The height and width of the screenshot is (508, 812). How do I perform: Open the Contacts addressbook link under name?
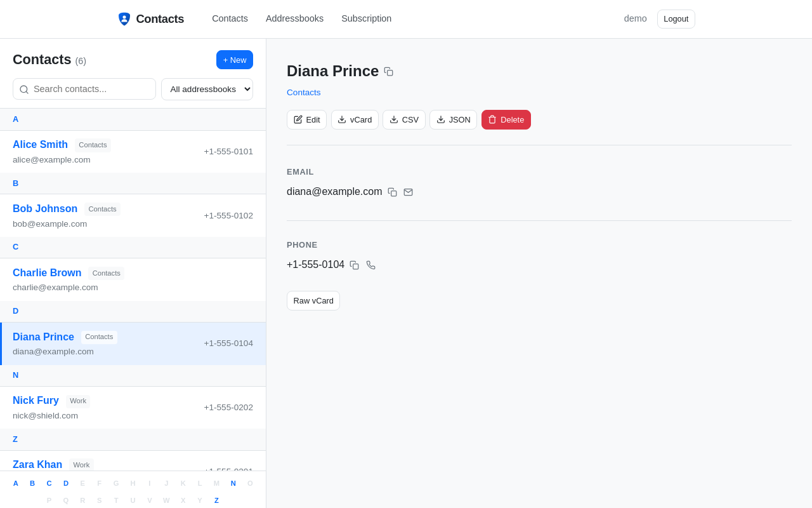pyautogui.click(x=304, y=93)
